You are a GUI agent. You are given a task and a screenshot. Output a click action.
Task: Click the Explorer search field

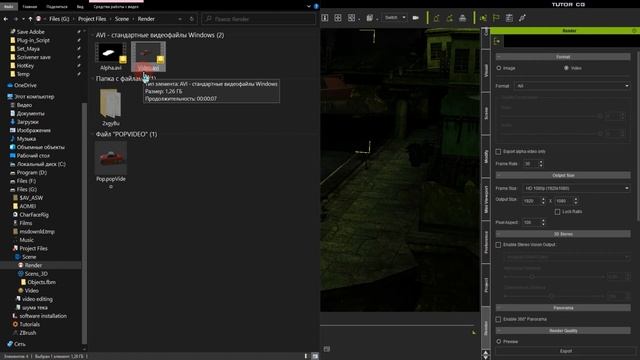259,19
